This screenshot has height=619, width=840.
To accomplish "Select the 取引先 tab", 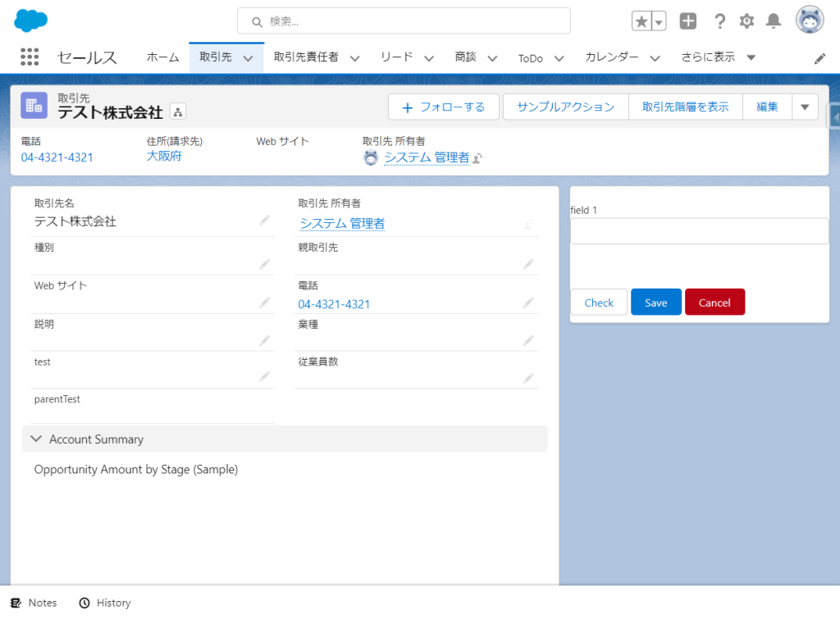I will tap(216, 57).
